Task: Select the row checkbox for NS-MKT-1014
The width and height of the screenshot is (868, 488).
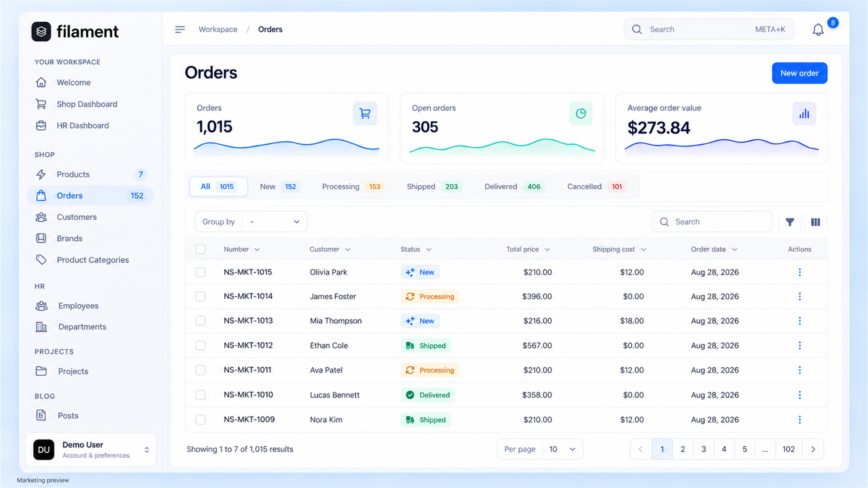Action: 200,296
